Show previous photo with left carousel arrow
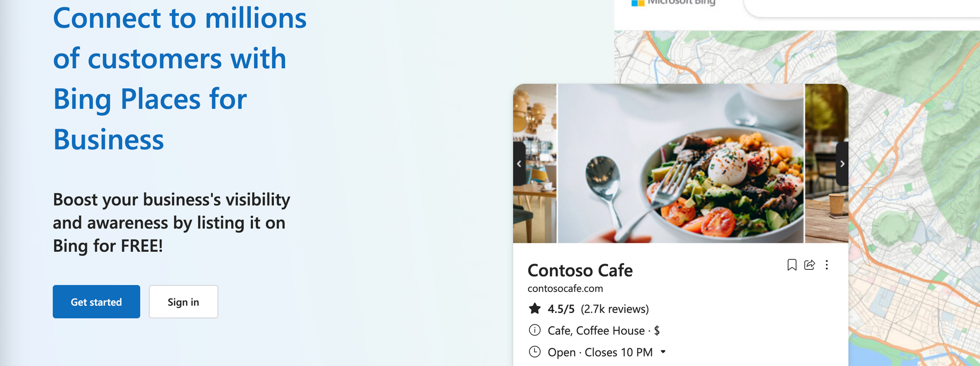Screen dimensions: 980x366 [x=519, y=164]
